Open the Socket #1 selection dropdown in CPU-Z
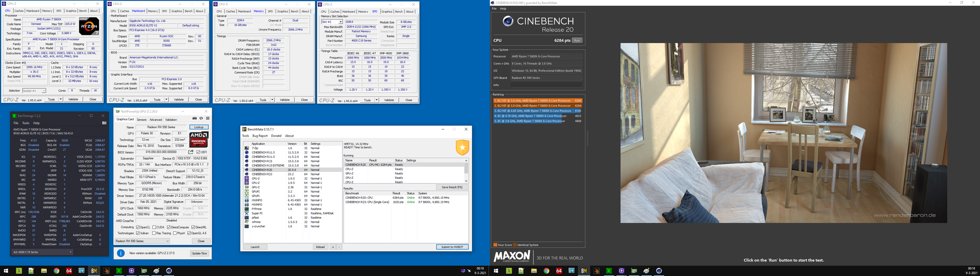The image size is (980, 276). (x=33, y=90)
